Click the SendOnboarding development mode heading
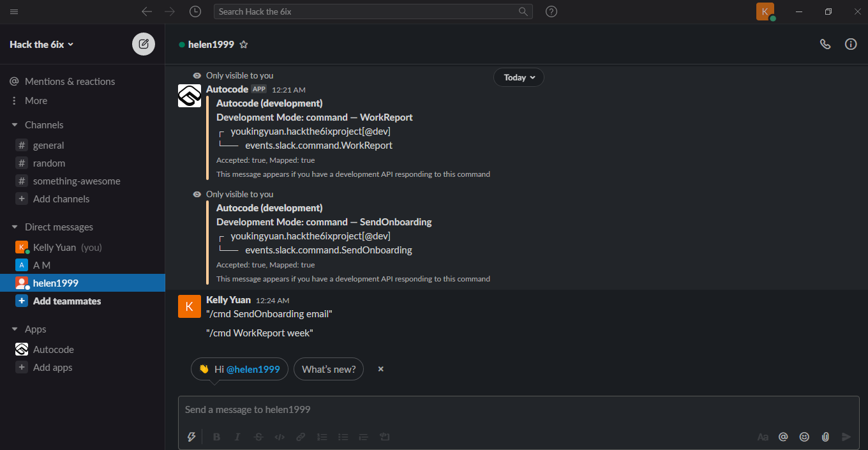 point(324,222)
